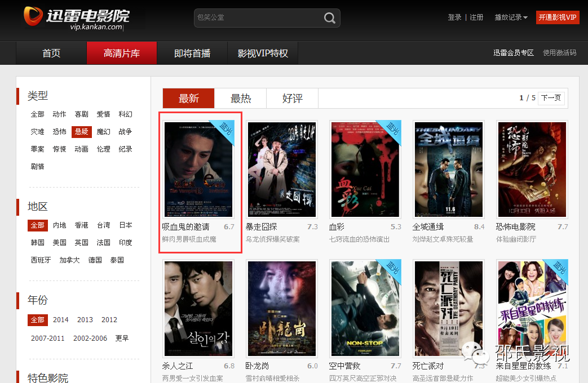
Task: Click the 注册 register link
Action: point(476,17)
